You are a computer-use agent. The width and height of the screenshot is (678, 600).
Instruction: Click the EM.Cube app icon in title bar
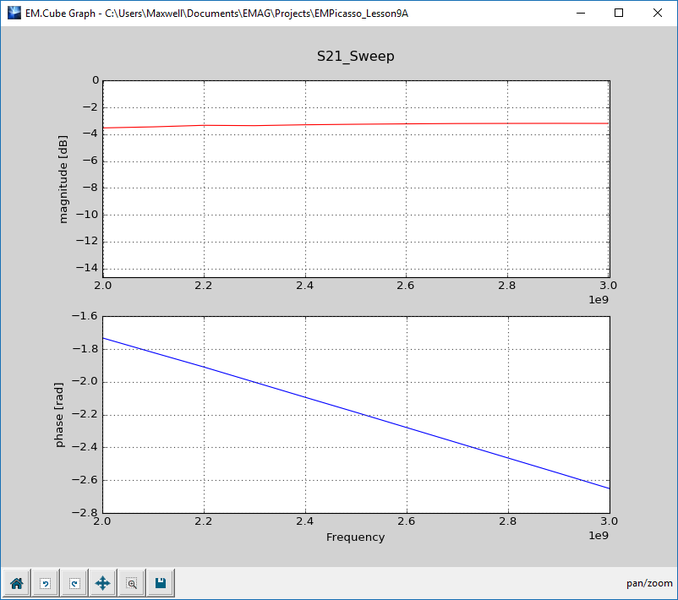(14, 13)
